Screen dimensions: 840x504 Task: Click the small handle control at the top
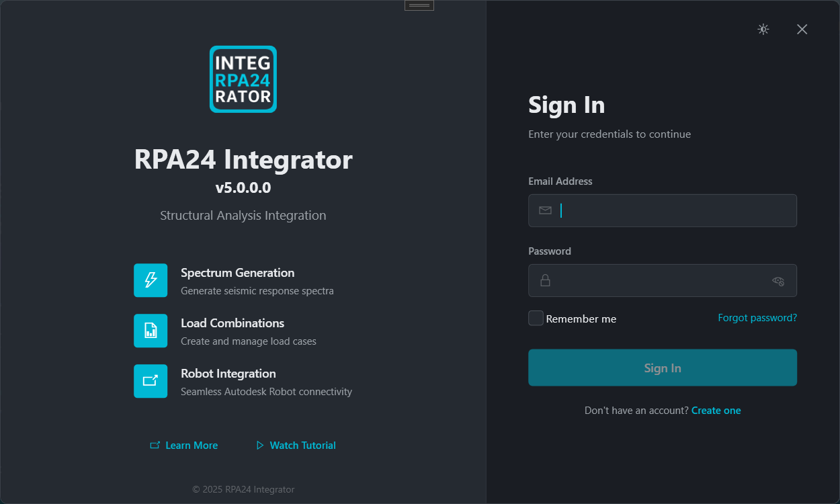coord(419,5)
